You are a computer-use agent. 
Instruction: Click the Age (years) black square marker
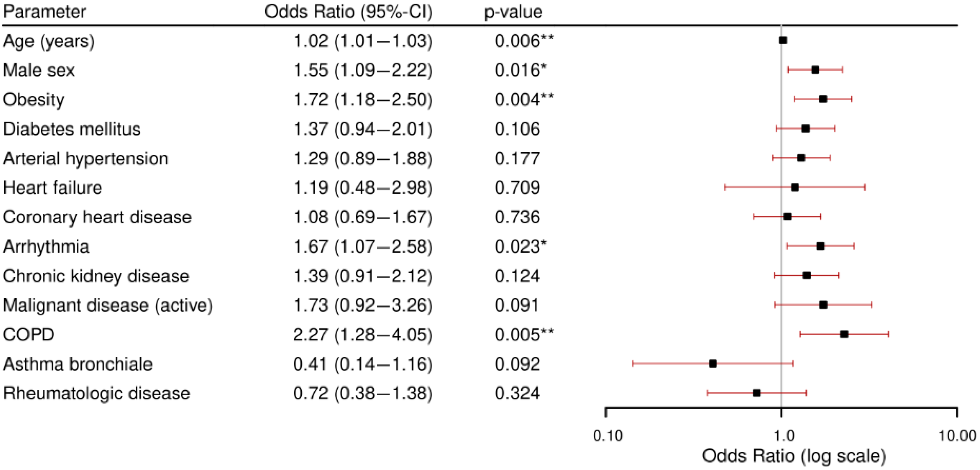click(x=783, y=40)
